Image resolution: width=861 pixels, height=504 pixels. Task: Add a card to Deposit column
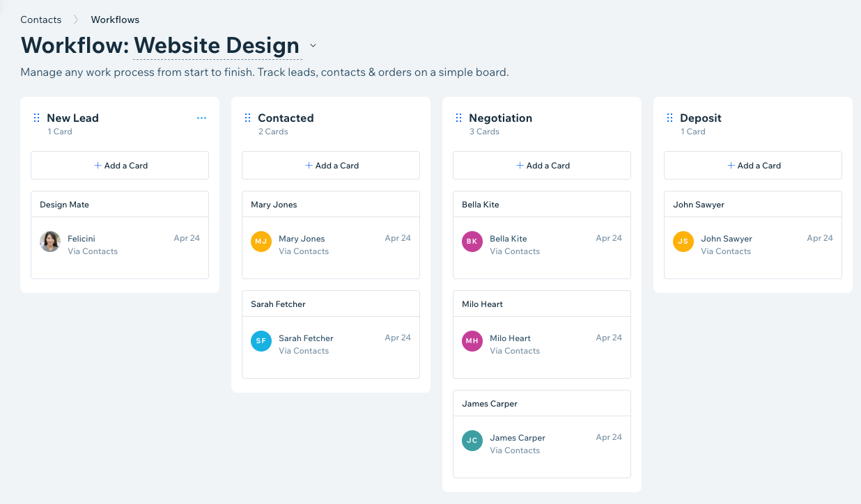(x=753, y=166)
